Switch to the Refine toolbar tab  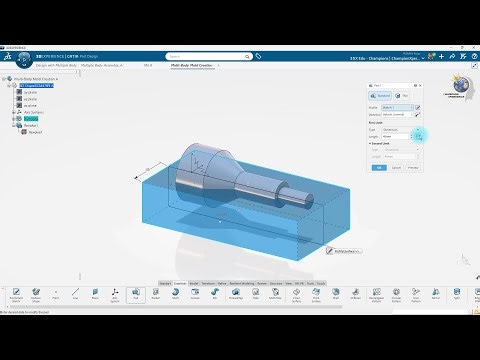click(222, 283)
